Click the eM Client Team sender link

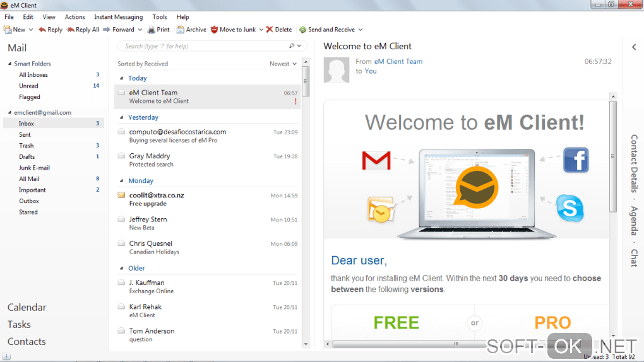(398, 61)
